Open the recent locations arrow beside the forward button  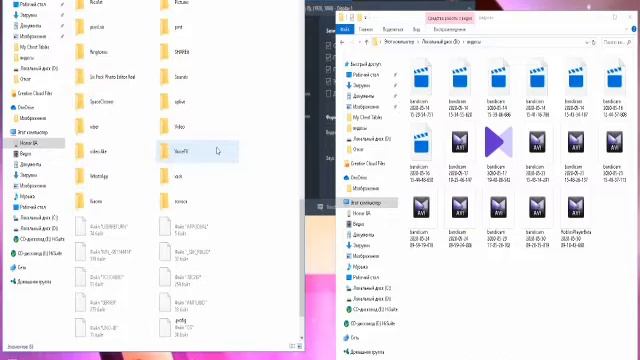pyautogui.click(x=359, y=42)
